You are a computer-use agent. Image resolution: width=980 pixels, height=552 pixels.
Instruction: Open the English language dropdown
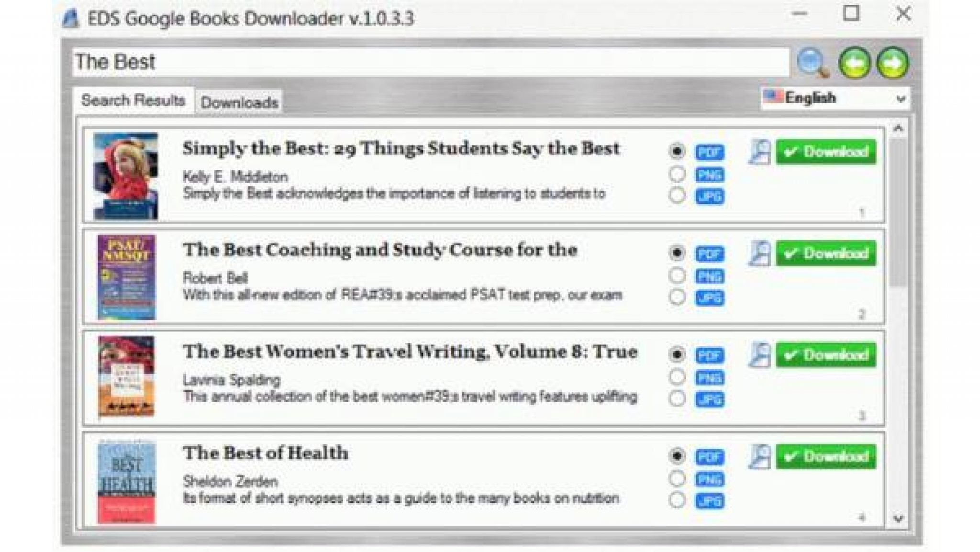coord(835,99)
